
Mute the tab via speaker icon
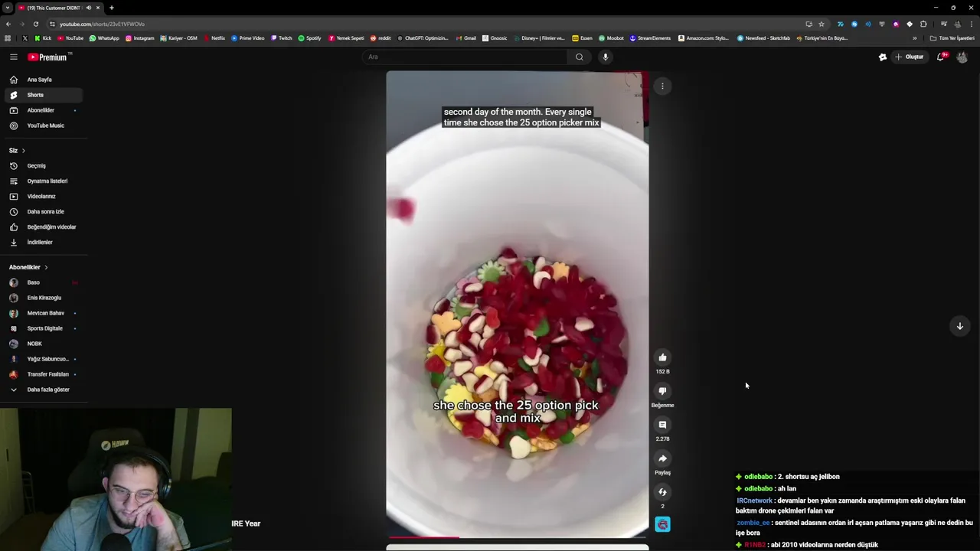pos(89,8)
